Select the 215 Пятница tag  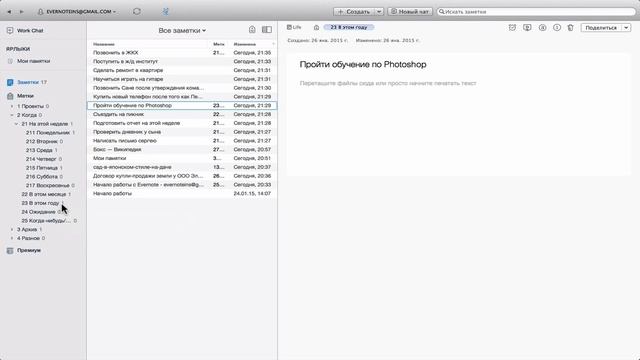42,168
